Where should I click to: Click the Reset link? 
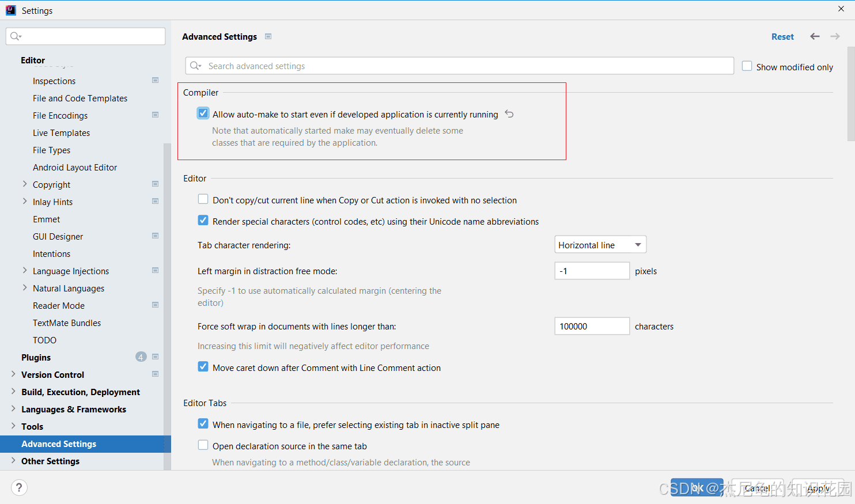[782, 36]
